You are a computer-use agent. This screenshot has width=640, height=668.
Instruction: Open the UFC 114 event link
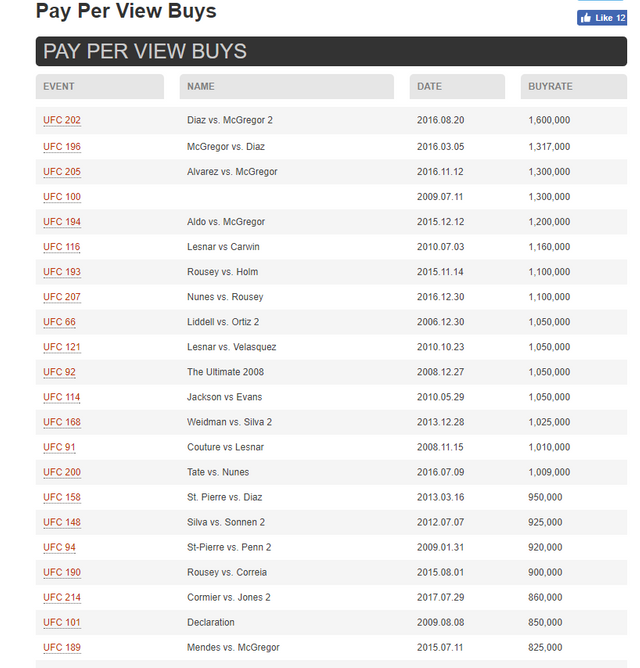click(x=62, y=397)
